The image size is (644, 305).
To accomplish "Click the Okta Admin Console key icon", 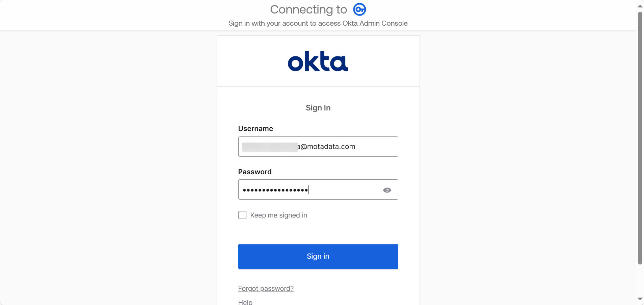I will click(359, 9).
